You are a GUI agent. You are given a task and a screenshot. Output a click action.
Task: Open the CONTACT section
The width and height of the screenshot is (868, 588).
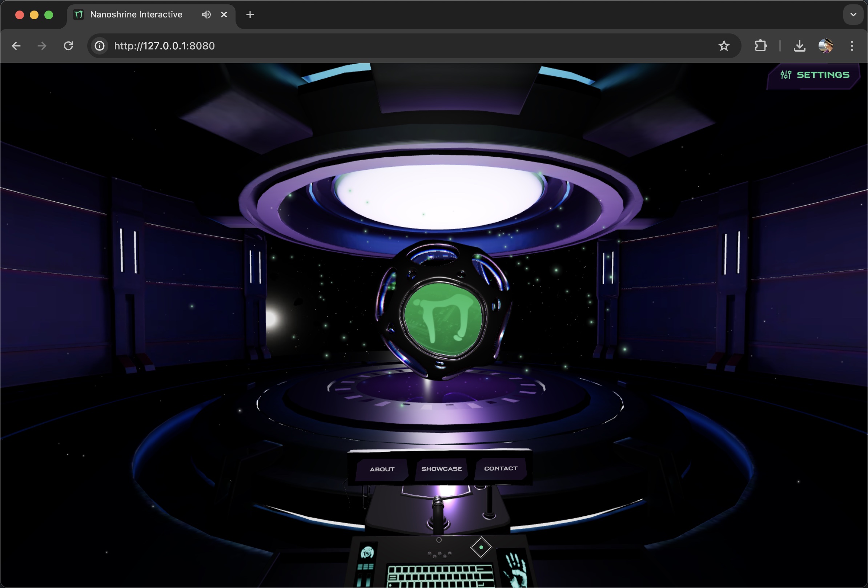click(501, 468)
